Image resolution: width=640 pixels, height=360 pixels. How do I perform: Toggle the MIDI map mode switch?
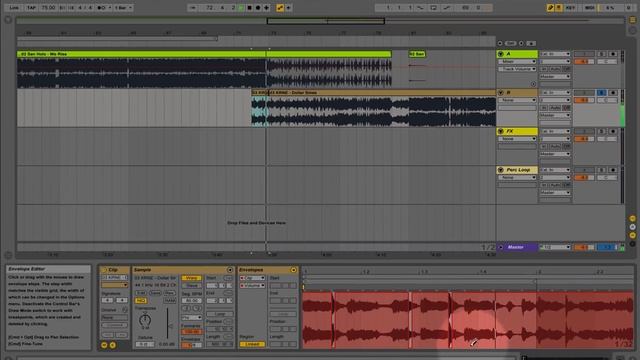click(x=589, y=7)
